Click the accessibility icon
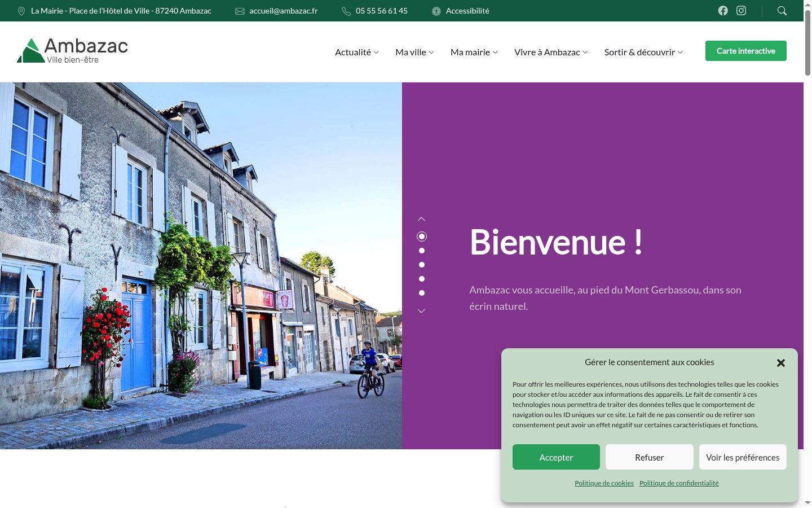This screenshot has height=508, width=812. tap(436, 11)
